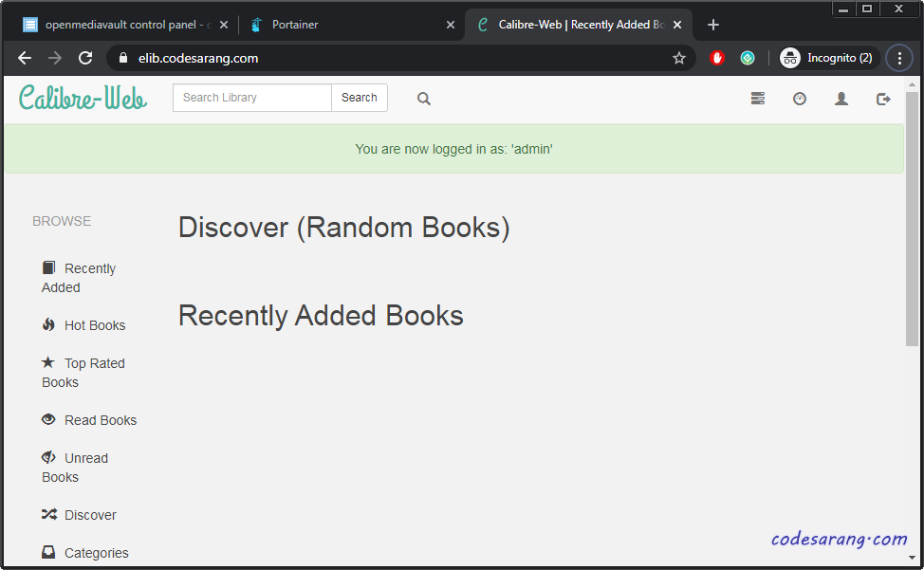Open Top Rated Books in sidebar
Image resolution: width=924 pixels, height=570 pixels.
pos(83,373)
